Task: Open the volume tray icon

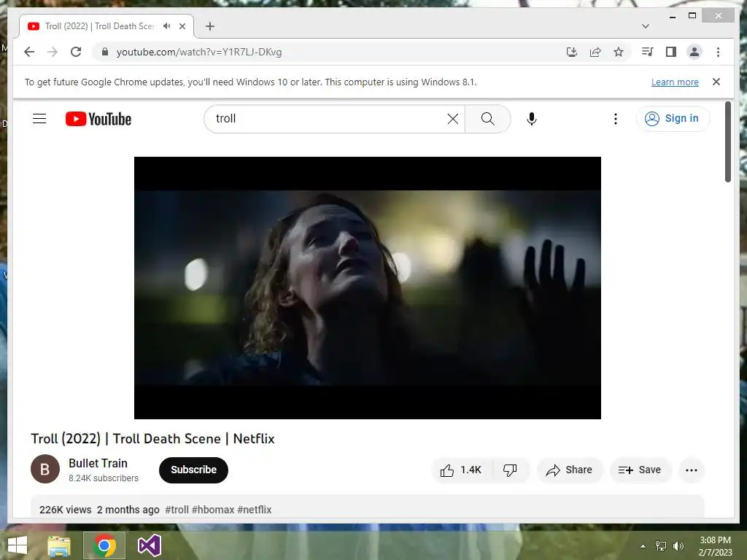Action: (x=678, y=546)
